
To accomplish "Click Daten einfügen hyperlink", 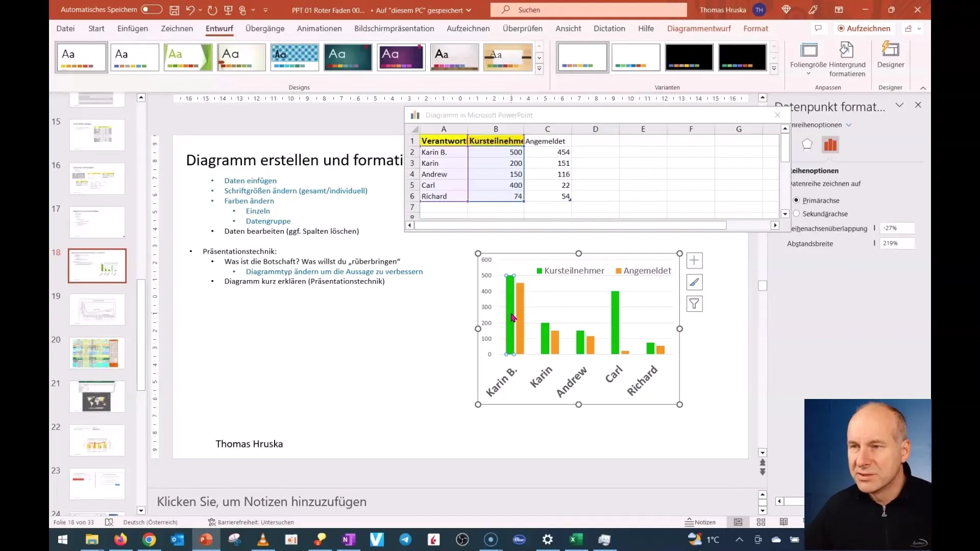I will (250, 180).
